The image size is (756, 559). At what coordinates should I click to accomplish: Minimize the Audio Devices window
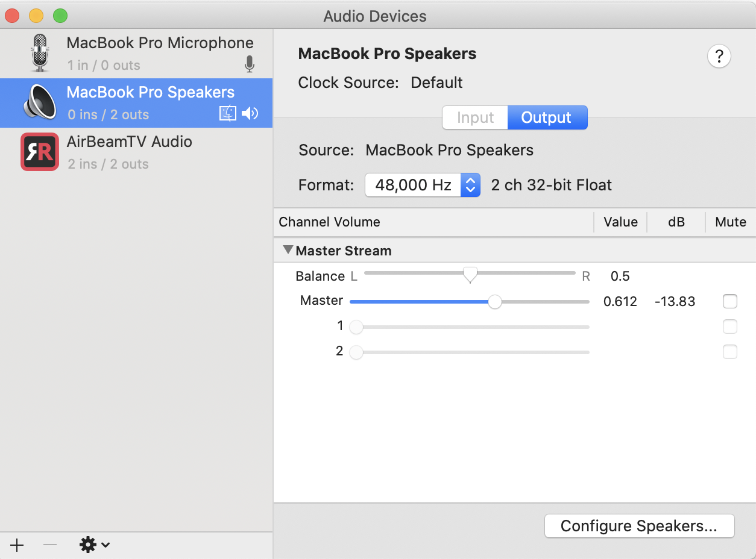(x=36, y=16)
